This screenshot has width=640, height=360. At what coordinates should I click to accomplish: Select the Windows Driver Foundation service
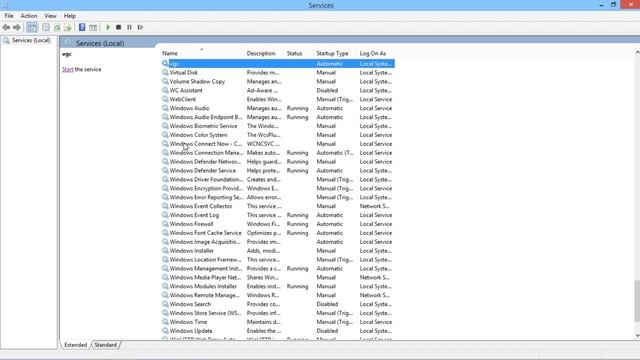point(278,179)
